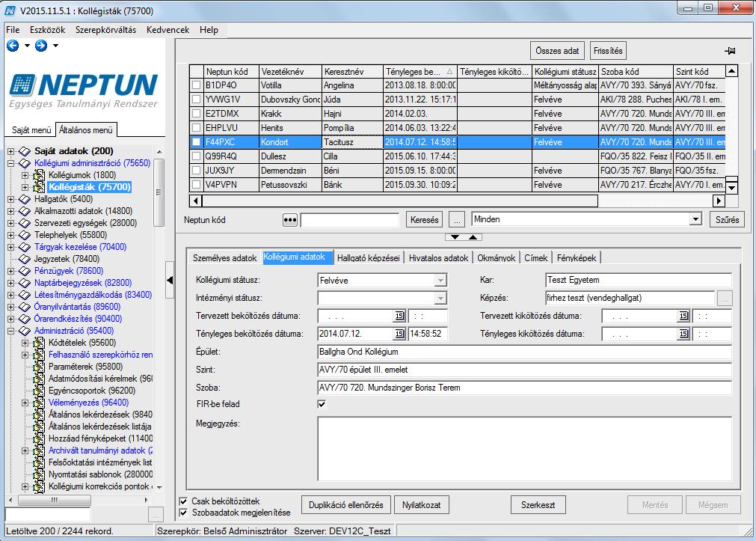Click the Szerkeszt button
756x541 pixels.
pos(538,505)
